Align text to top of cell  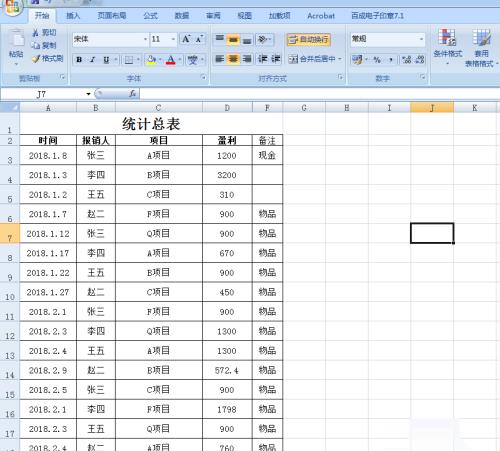(x=219, y=40)
